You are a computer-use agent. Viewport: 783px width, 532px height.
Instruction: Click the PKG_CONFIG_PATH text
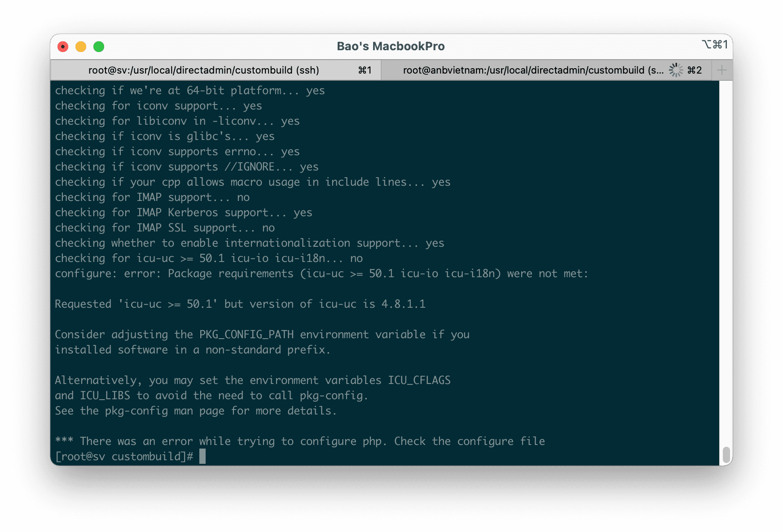246,334
